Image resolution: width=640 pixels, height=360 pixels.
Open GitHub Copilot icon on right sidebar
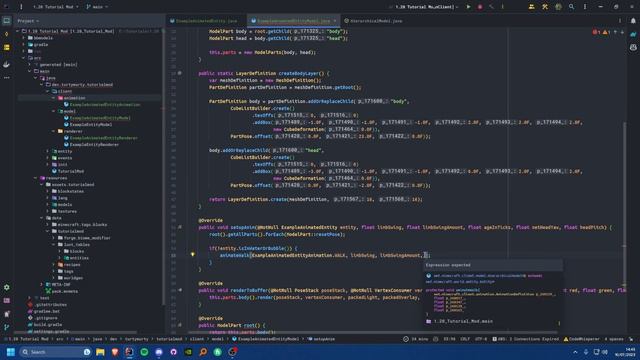[x=633, y=48]
